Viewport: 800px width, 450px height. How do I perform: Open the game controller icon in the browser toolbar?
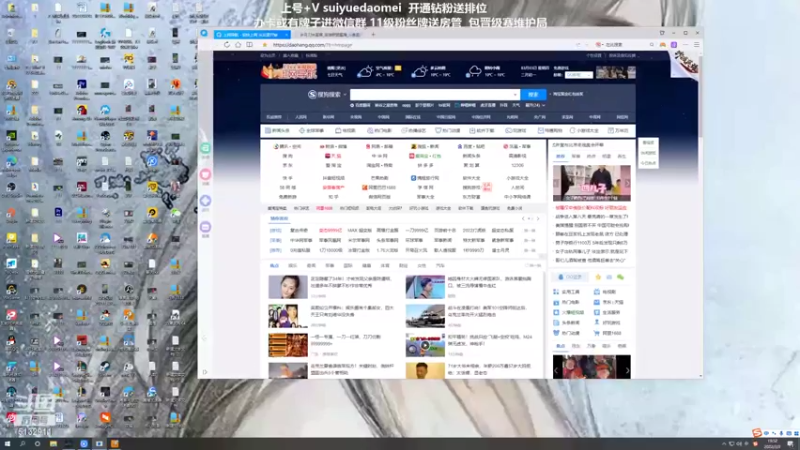663,45
